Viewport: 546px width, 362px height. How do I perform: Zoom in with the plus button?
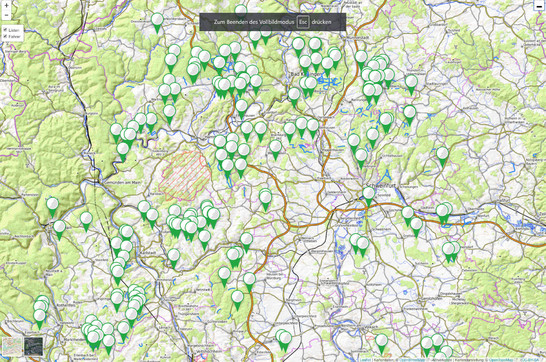click(x=6, y=6)
